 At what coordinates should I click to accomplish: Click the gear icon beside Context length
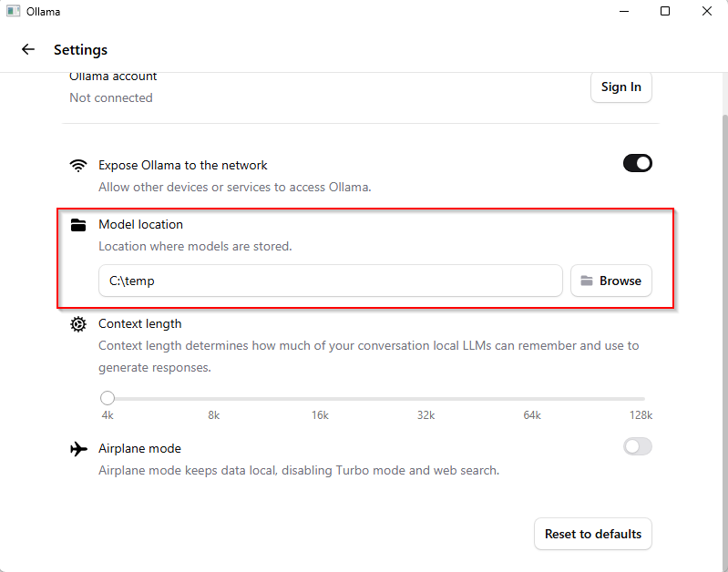click(x=79, y=324)
